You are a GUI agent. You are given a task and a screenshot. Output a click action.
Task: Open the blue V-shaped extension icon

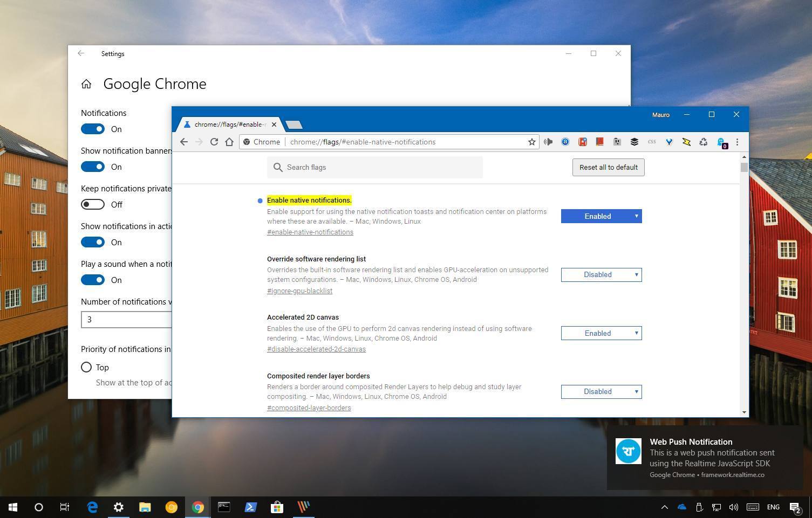coord(669,142)
